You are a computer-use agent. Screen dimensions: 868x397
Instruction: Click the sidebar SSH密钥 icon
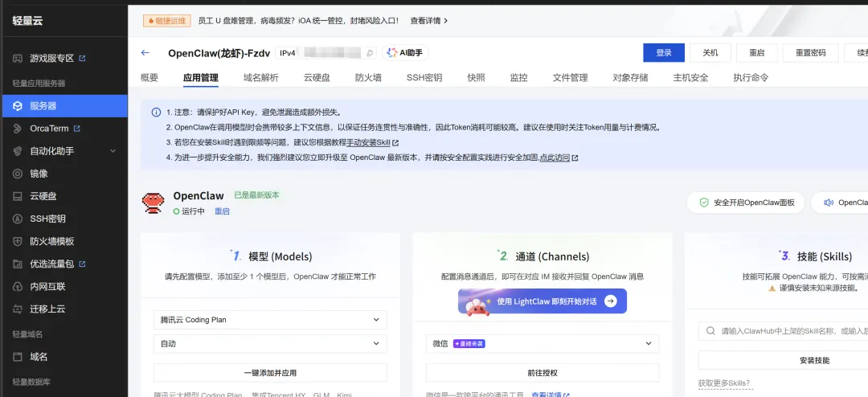(18, 219)
